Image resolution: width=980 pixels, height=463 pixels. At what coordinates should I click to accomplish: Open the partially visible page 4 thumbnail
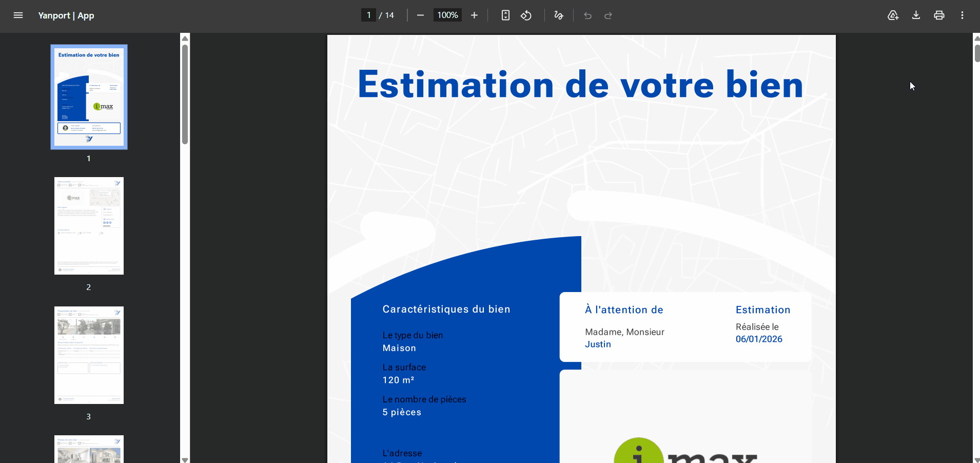coord(89,449)
